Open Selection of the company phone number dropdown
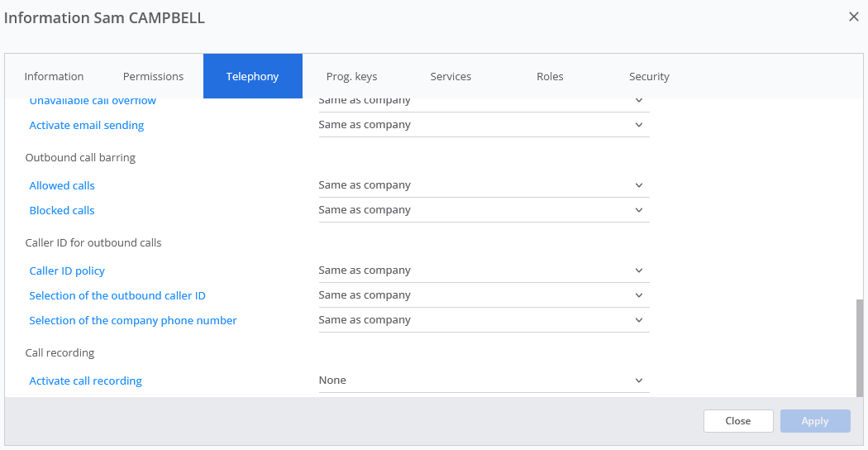Screen dimensions: 868x450 coord(484,320)
